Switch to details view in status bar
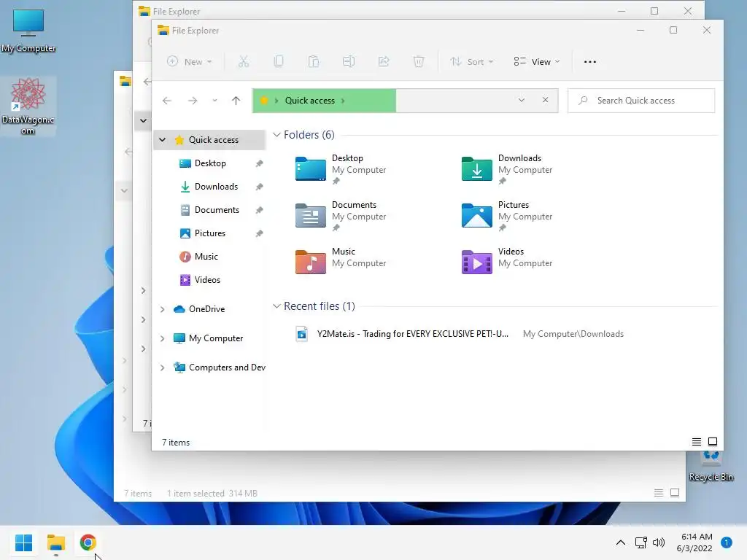 697,442
